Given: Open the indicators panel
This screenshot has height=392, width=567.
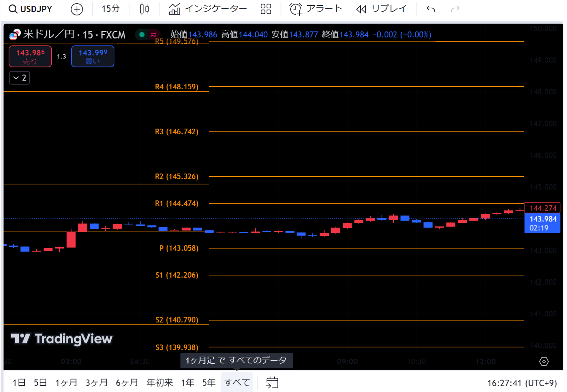Looking at the screenshot, I should [208, 9].
